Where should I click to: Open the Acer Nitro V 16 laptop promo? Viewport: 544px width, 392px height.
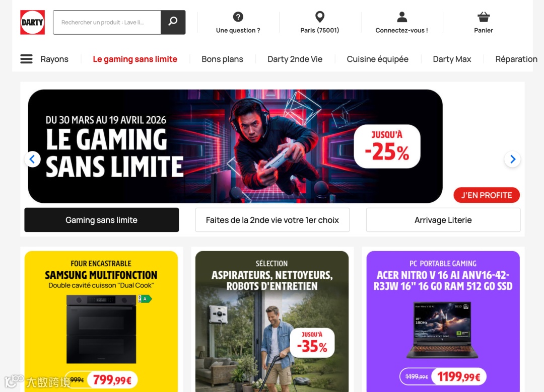tap(443, 321)
